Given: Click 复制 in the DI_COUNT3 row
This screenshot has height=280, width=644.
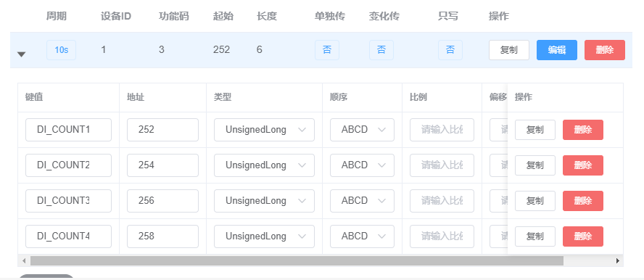Looking at the screenshot, I should (x=535, y=201).
